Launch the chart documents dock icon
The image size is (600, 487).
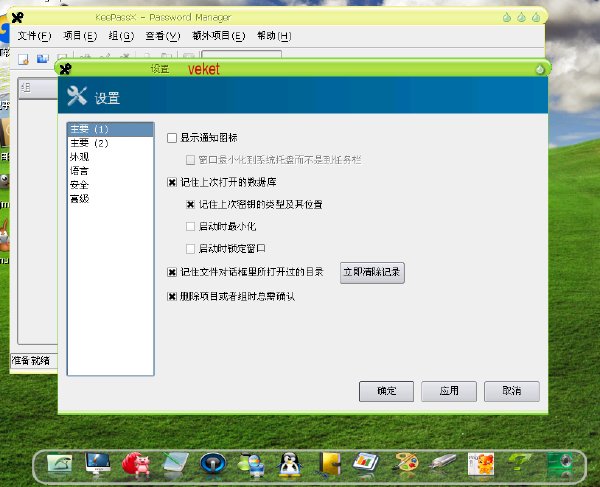[365, 462]
